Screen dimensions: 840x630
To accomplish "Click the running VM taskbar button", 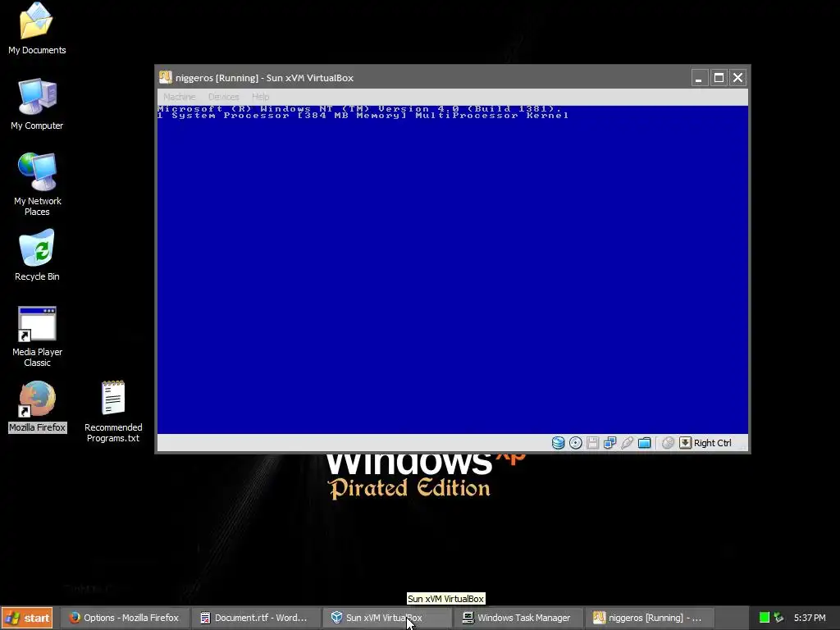I will pyautogui.click(x=650, y=618).
